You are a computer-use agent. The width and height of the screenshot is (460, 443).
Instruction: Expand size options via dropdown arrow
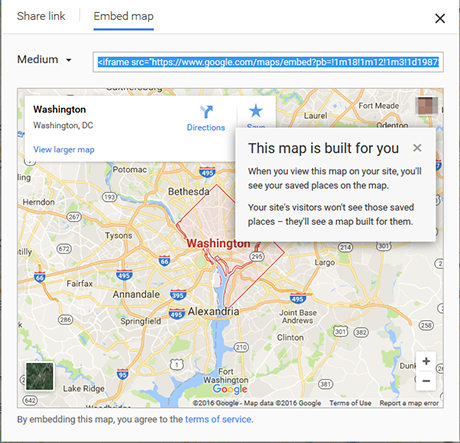tap(69, 60)
